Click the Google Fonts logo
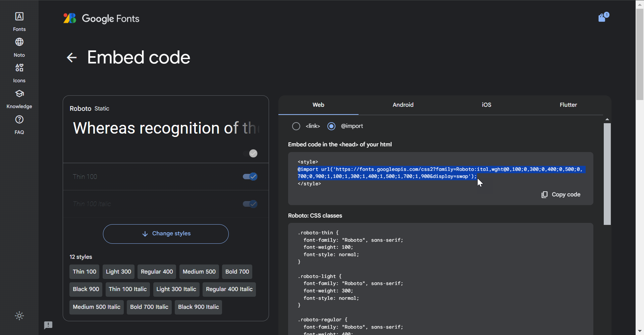Viewport: 644px width, 335px height. 101,18
